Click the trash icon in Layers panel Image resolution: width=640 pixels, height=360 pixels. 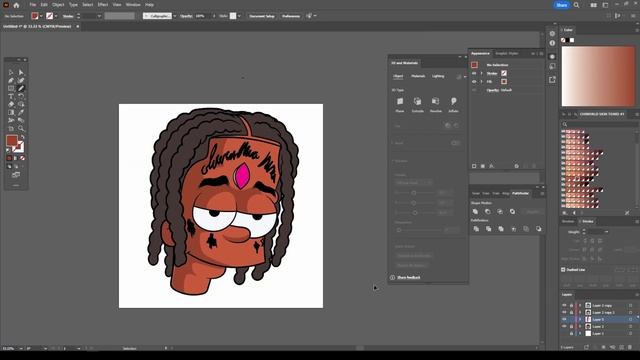click(x=630, y=347)
